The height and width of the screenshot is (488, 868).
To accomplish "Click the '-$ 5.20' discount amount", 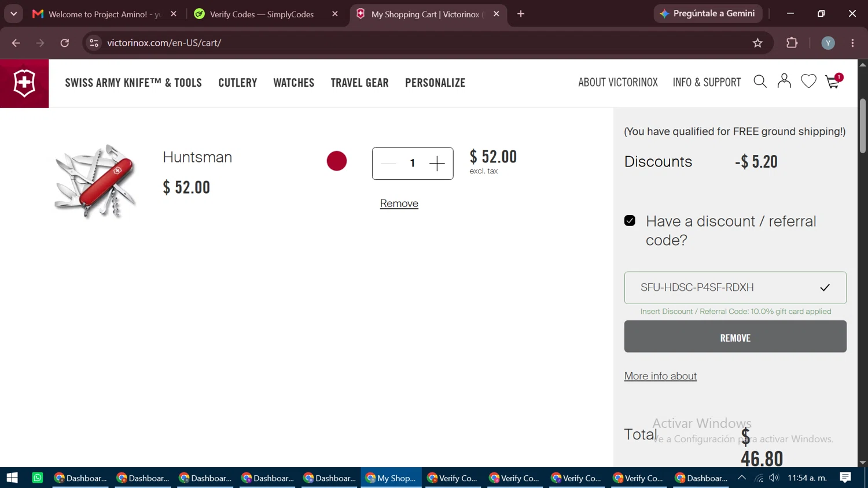I will [x=756, y=162].
